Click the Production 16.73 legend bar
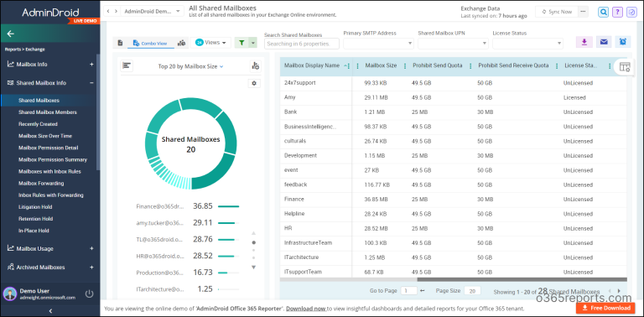 click(223, 273)
